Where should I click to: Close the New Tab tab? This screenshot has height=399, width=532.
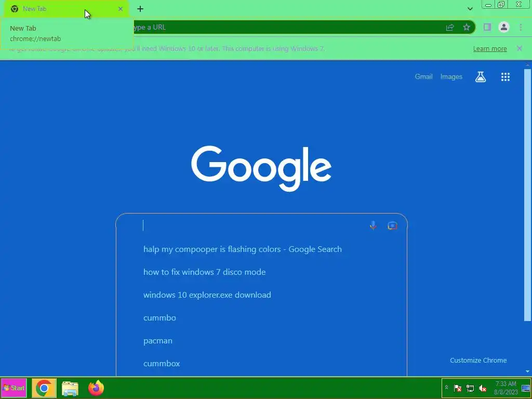point(121,9)
